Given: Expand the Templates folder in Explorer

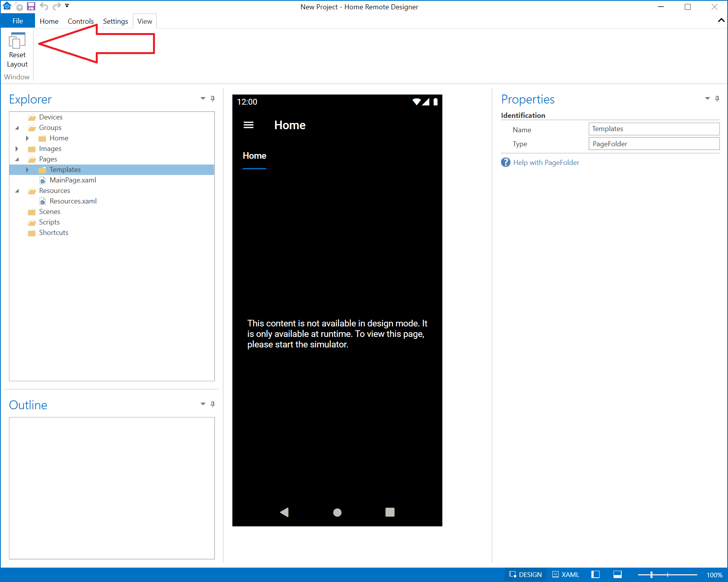Looking at the screenshot, I should (27, 170).
